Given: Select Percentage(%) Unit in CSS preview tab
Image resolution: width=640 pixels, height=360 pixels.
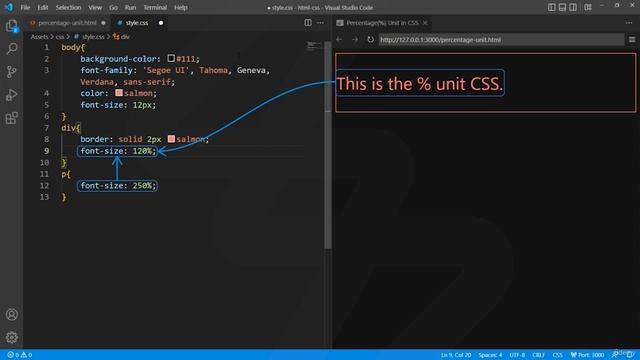Looking at the screenshot, I should pos(382,23).
